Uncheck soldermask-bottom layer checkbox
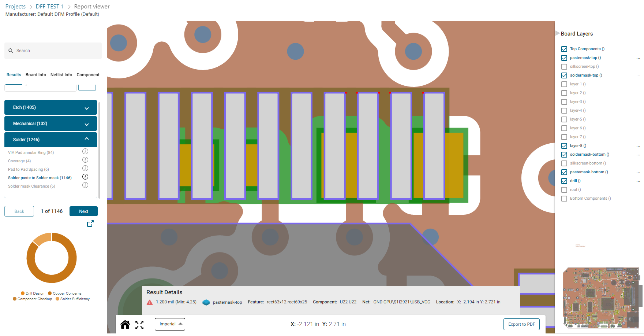Viewport: 644px width, 336px height. click(564, 155)
